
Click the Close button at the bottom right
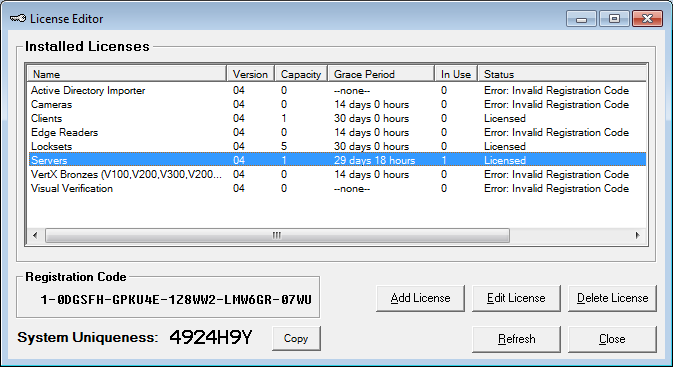(x=612, y=339)
